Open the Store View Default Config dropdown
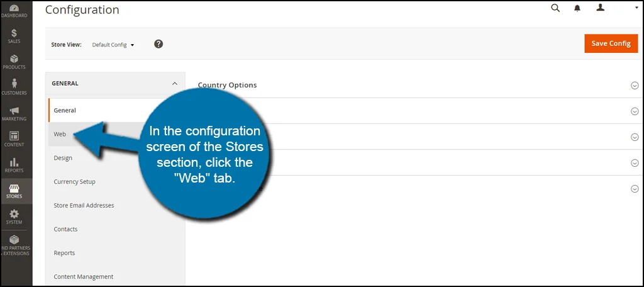The image size is (644, 287). click(x=113, y=45)
